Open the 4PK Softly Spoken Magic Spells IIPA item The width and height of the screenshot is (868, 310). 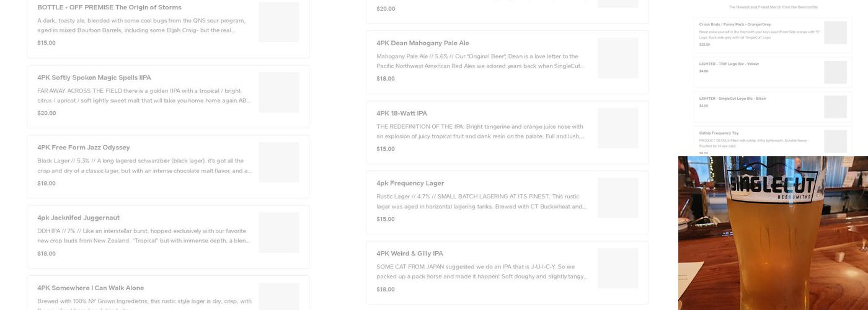tap(94, 77)
